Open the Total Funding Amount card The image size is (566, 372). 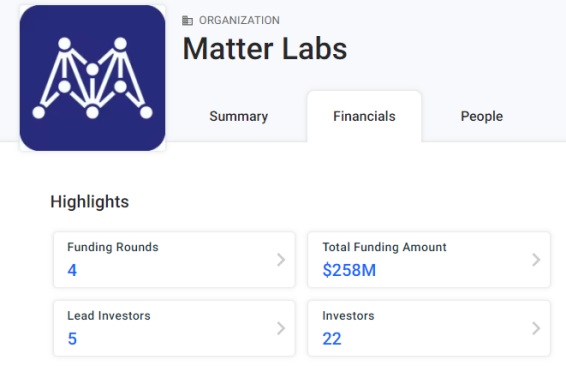429,260
